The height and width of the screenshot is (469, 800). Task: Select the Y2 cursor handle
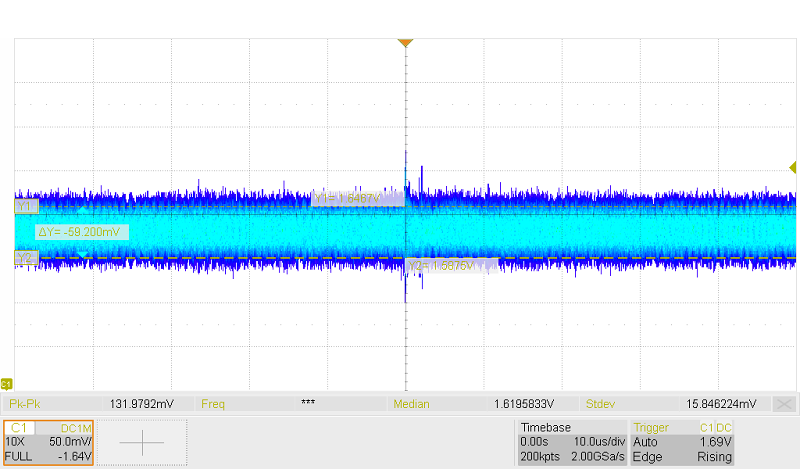(26, 257)
